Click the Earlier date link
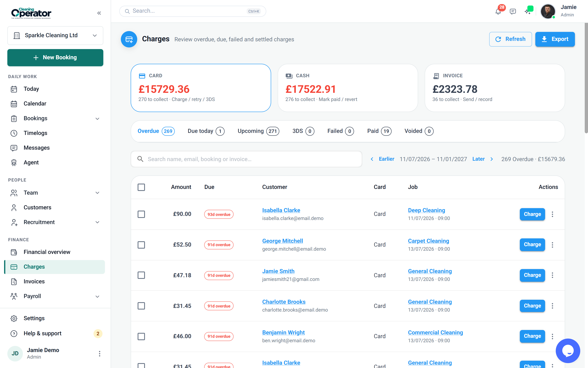 tap(386, 159)
